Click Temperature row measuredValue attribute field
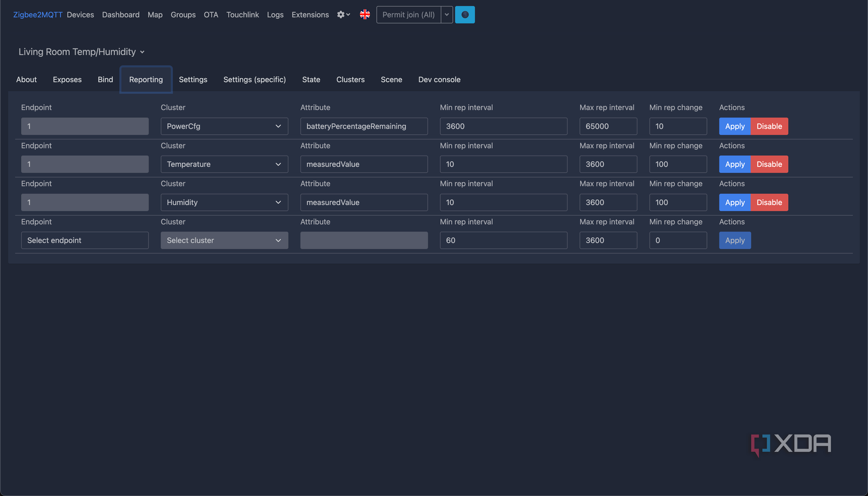Viewport: 868px width, 496px height. [x=364, y=165]
